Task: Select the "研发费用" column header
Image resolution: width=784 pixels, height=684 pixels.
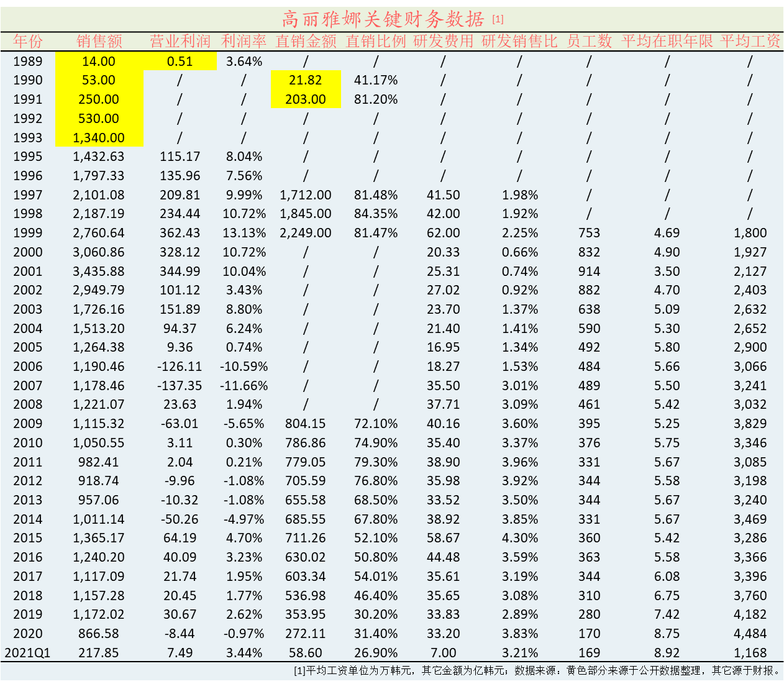Action: coord(444,42)
